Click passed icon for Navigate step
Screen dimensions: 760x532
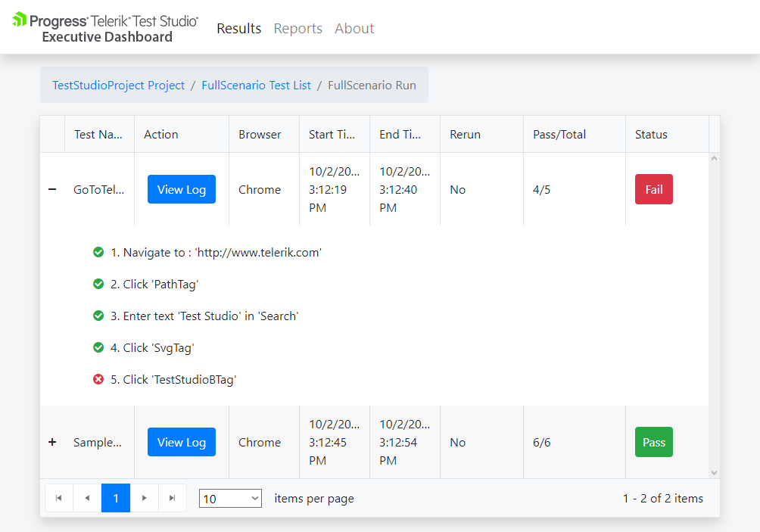coord(98,253)
